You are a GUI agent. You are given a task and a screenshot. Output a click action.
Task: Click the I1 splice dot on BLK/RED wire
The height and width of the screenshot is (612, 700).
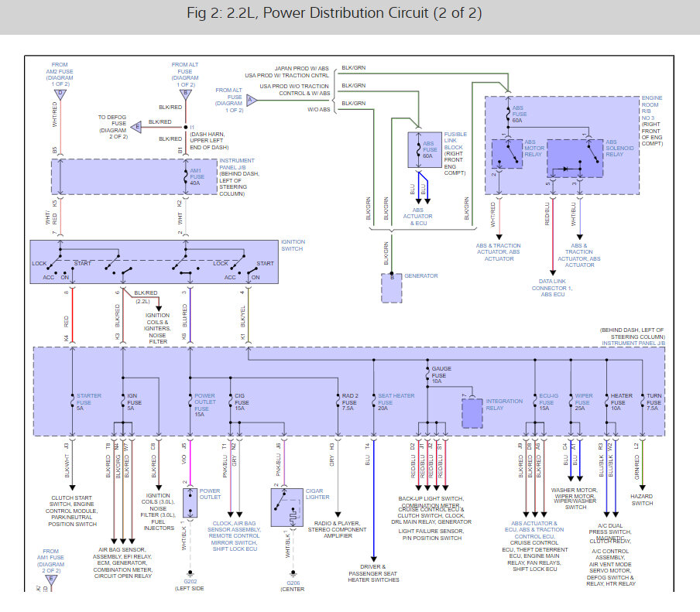point(186,127)
